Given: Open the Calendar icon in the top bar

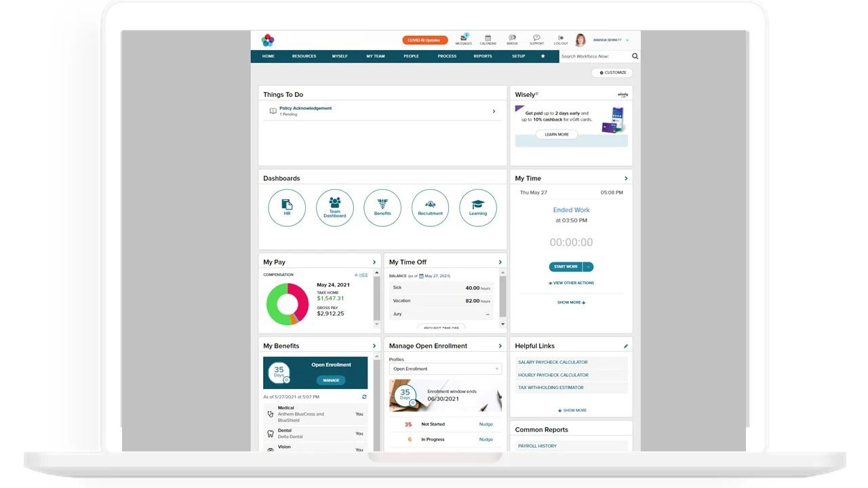Looking at the screenshot, I should 488,39.
